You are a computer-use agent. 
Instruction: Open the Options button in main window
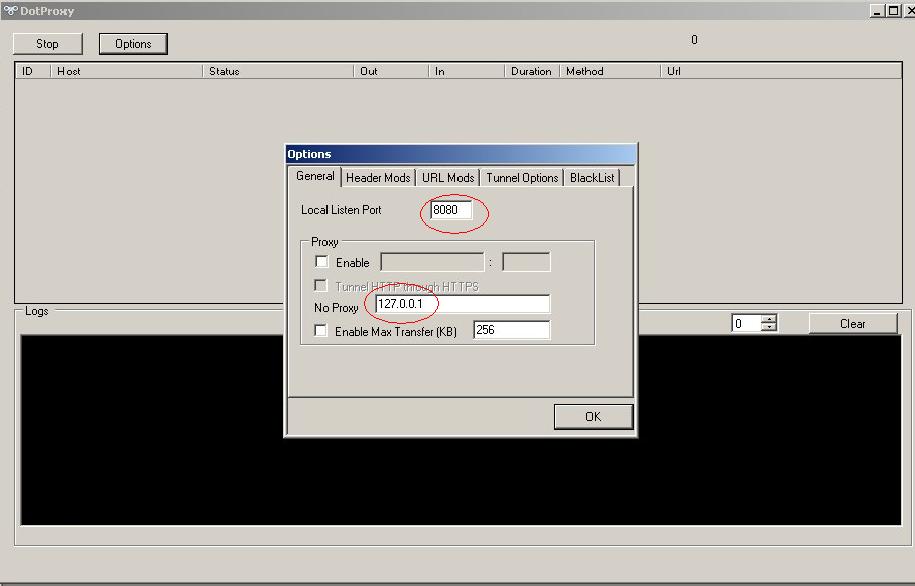(133, 44)
